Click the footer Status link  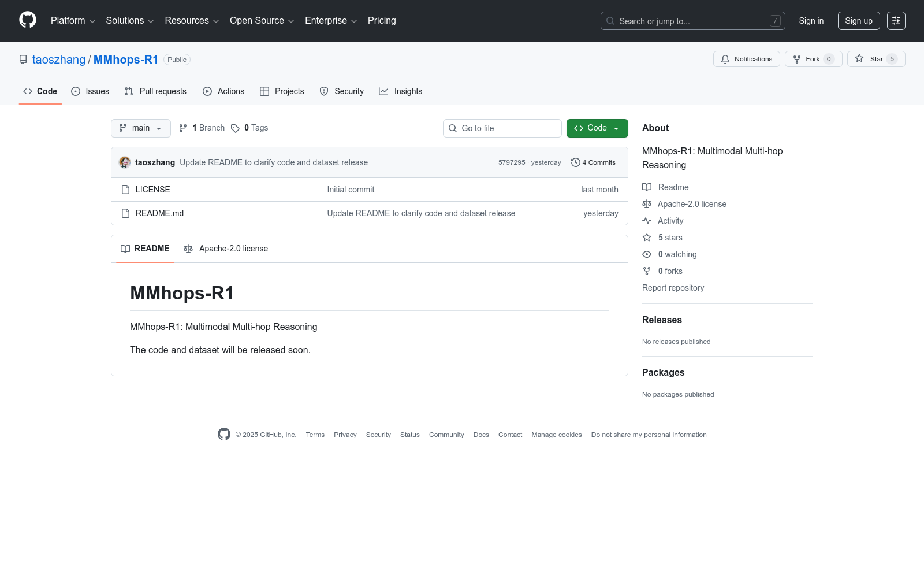click(x=410, y=435)
